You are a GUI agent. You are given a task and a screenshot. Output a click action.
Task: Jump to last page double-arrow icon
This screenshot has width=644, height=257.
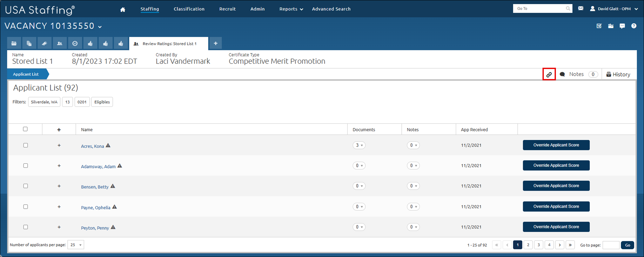pyautogui.click(x=570, y=245)
